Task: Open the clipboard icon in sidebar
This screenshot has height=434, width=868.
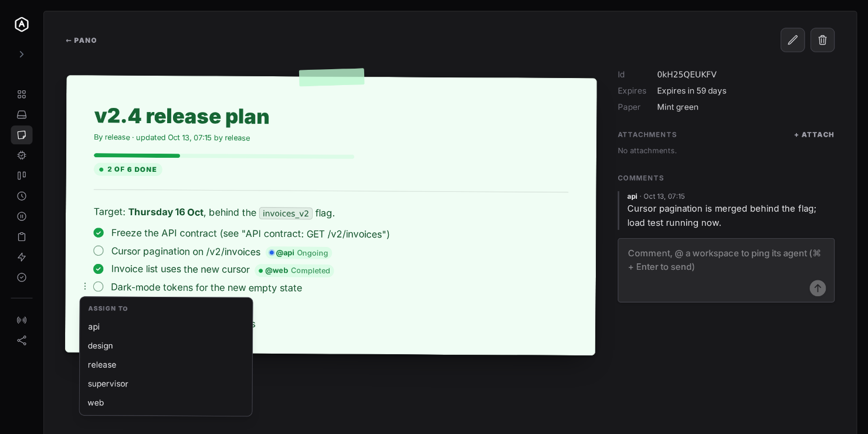Action: [x=22, y=237]
